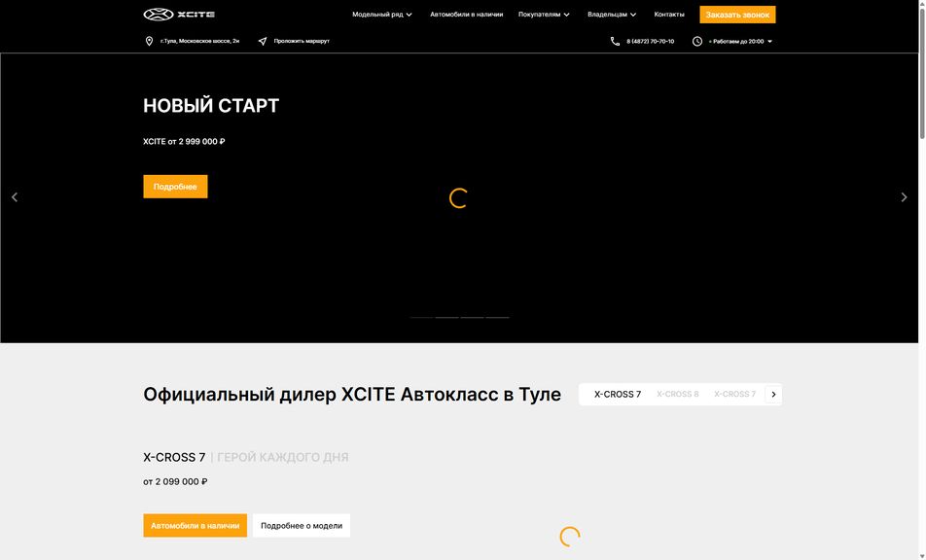The image size is (926, 560).
Task: Expand the Модельный ряд menu
Action: 382,15
